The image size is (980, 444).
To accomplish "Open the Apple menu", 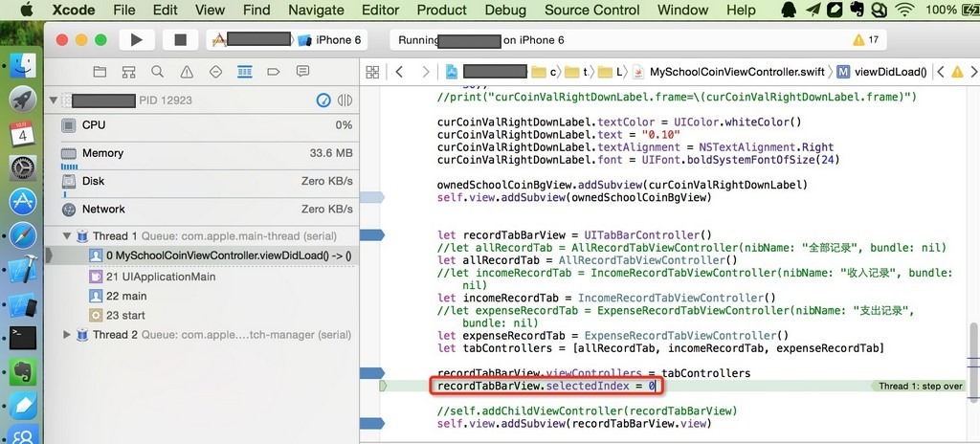I will click(x=26, y=10).
